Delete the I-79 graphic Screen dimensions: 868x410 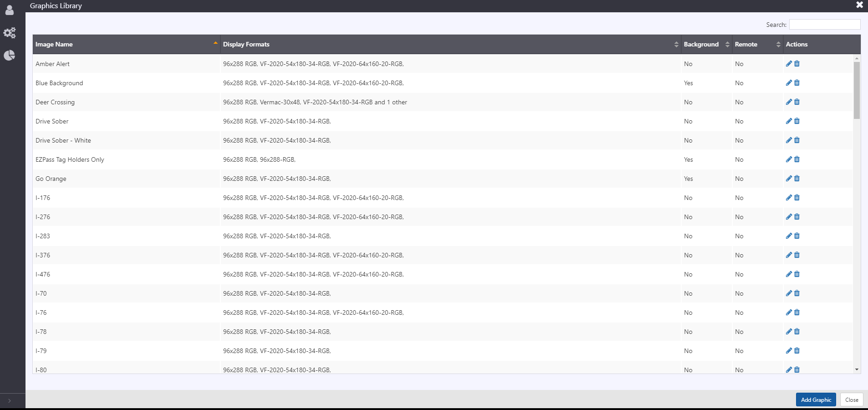[x=797, y=351]
